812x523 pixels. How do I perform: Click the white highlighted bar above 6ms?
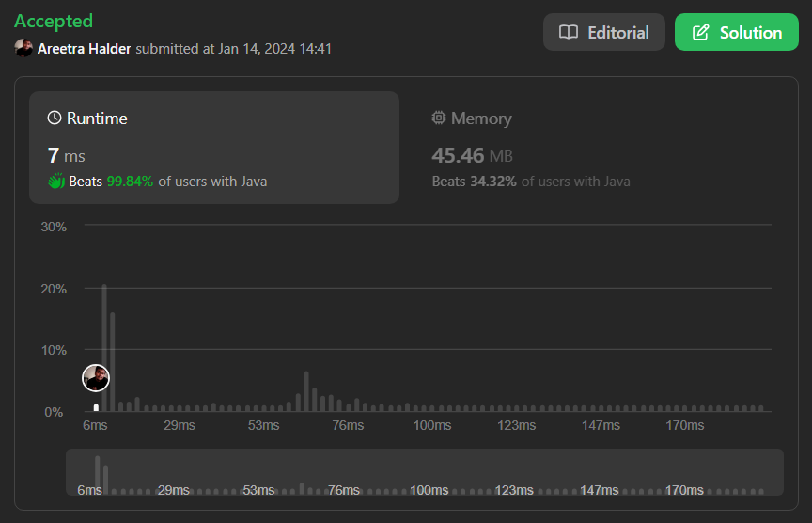96,407
